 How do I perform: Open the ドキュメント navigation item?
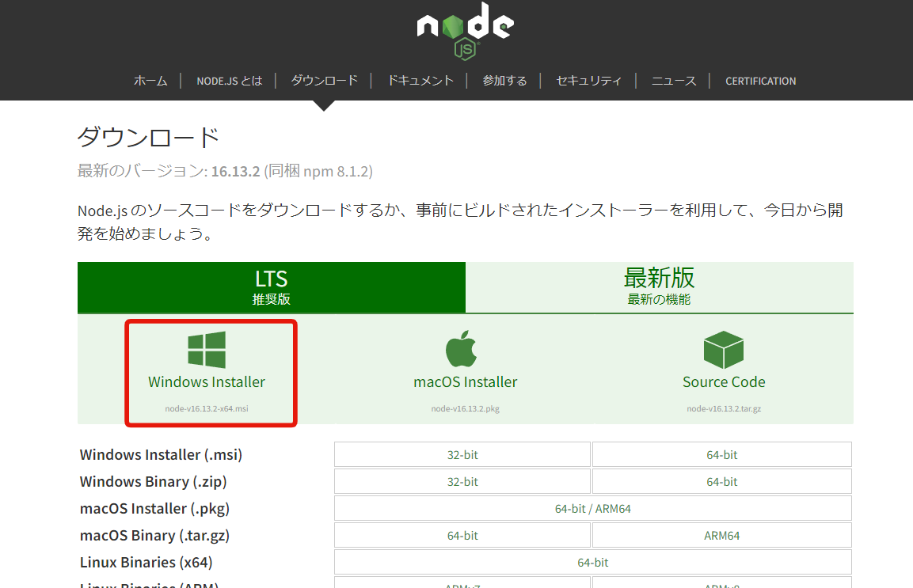(420, 81)
